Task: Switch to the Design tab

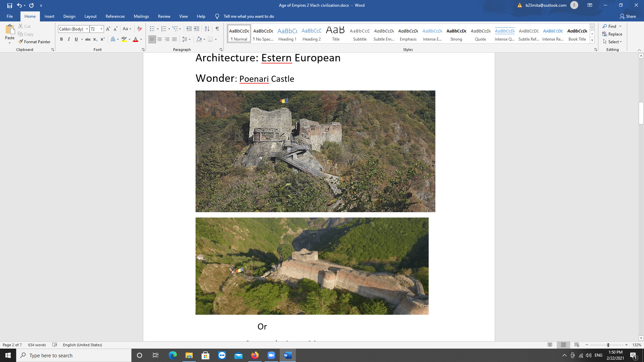Action: click(x=69, y=16)
